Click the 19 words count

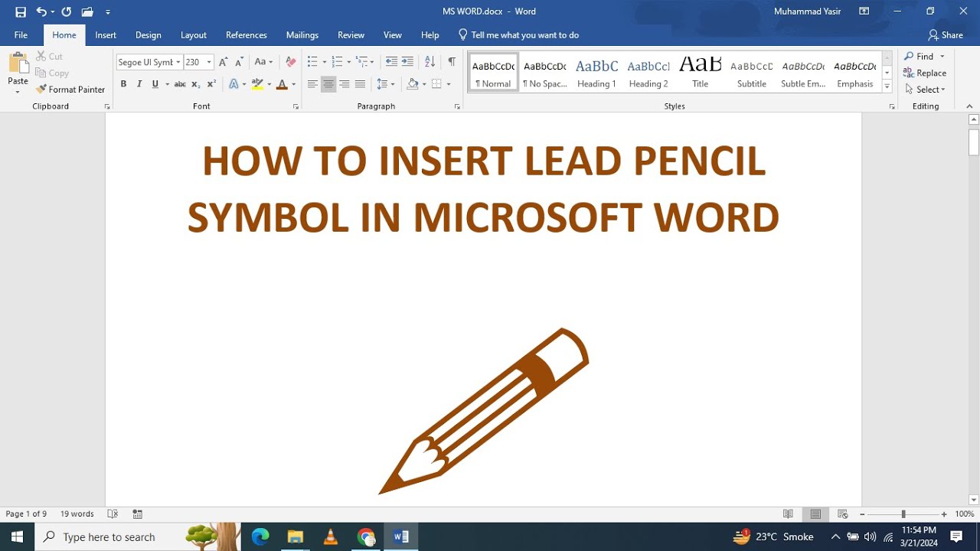(x=77, y=514)
